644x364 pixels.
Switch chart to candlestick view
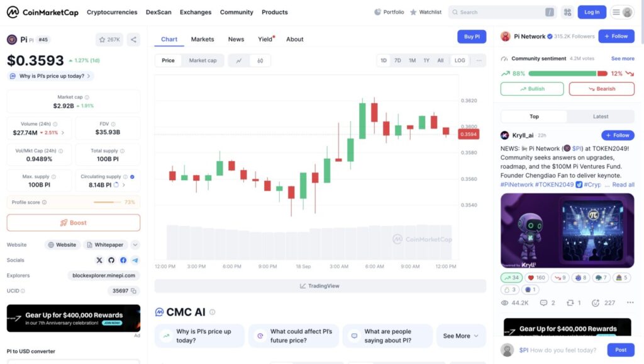(x=260, y=60)
